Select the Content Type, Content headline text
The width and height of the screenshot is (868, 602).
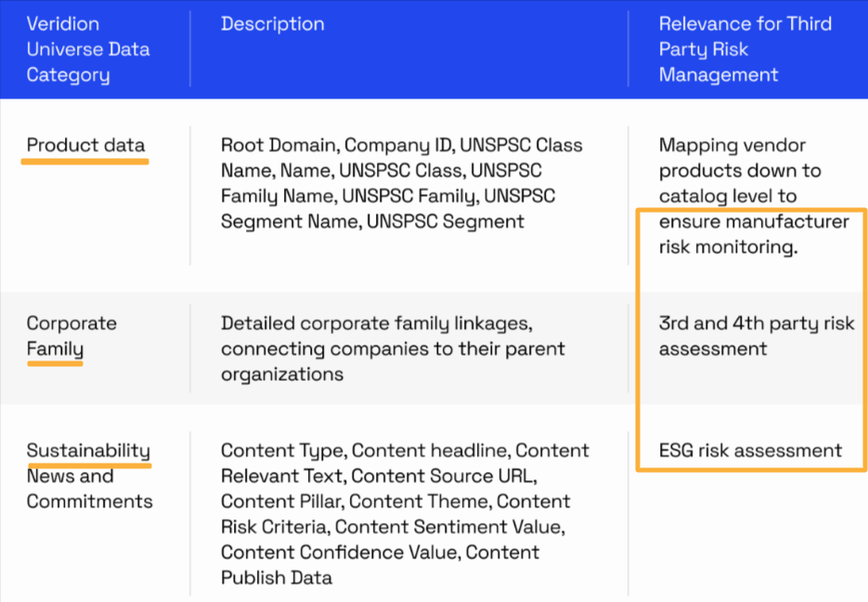point(405,451)
